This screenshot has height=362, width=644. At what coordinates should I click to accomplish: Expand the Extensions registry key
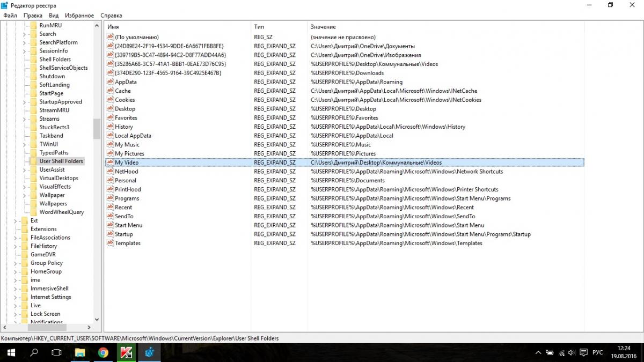[x=16, y=229]
